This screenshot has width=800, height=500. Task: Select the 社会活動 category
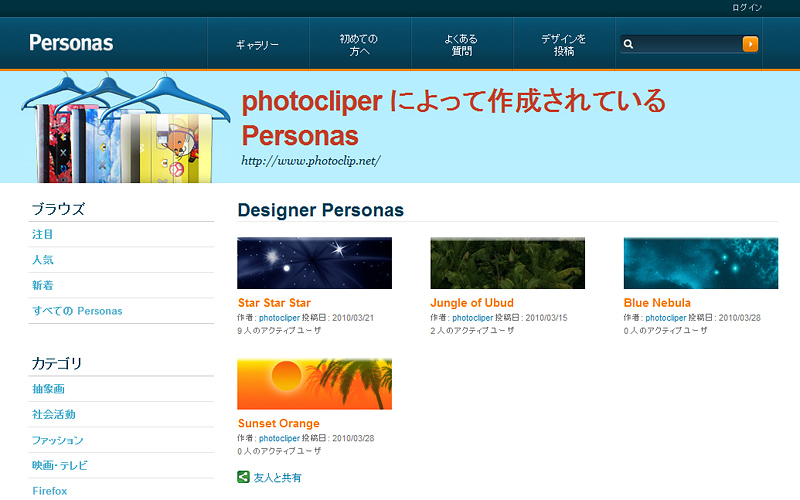click(x=54, y=414)
